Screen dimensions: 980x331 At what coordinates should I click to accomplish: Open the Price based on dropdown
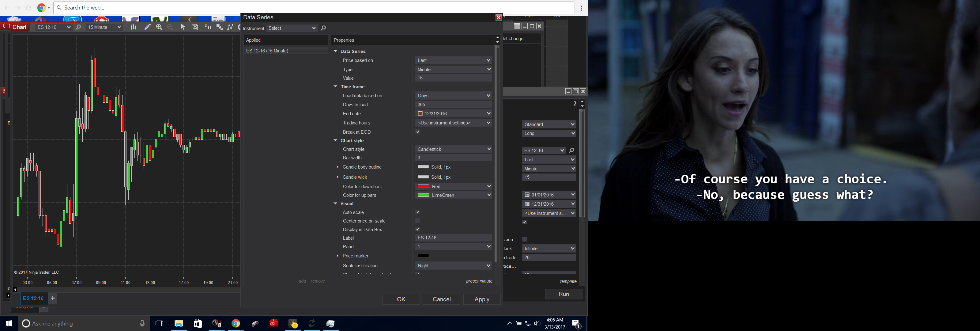(454, 60)
